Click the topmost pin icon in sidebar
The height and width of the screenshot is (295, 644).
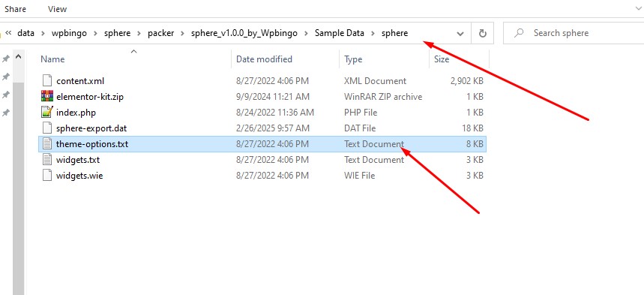(x=6, y=59)
